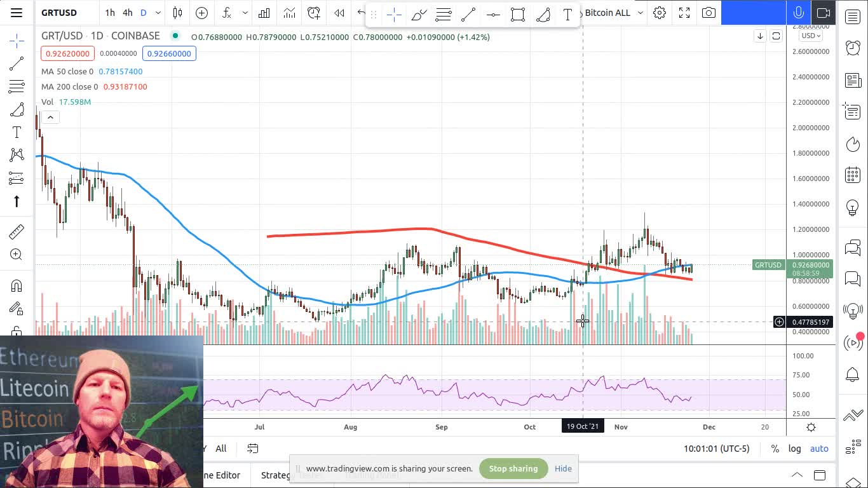Take a chart snapshot with camera icon

point(709,13)
